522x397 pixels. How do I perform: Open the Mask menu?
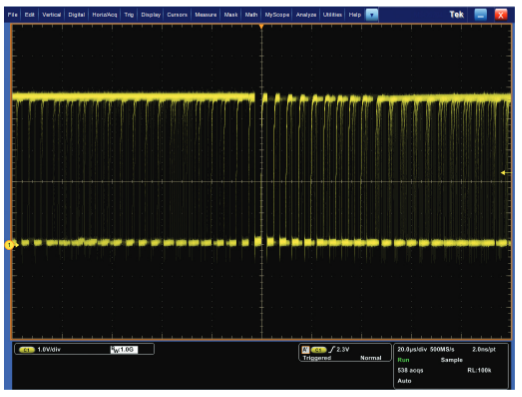231,15
